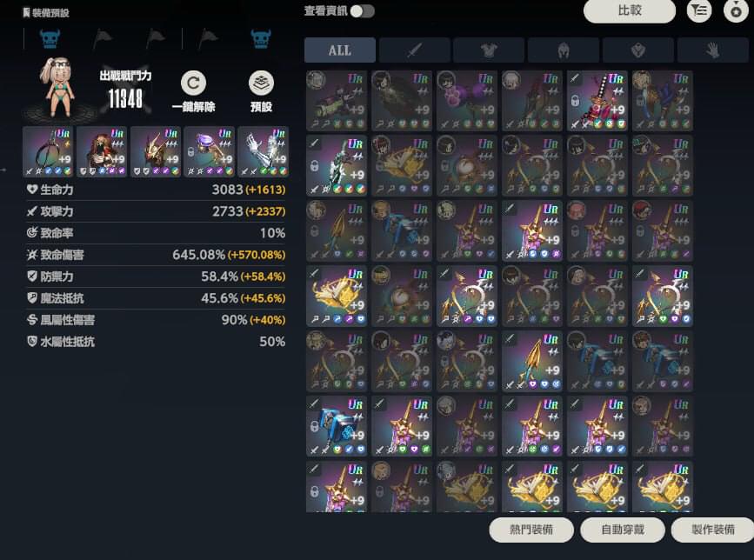Click the ring accessory icon top right

click(x=736, y=10)
